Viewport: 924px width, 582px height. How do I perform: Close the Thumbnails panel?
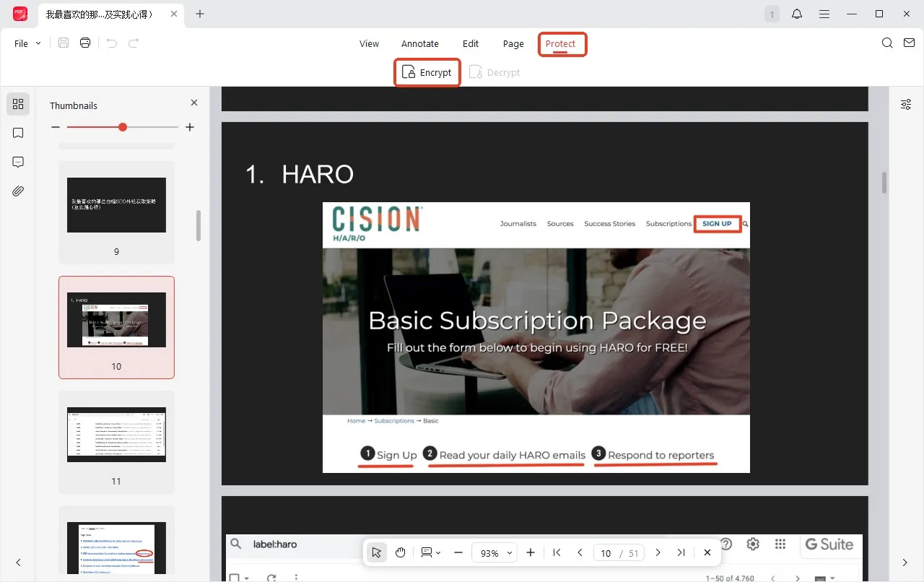tap(193, 103)
